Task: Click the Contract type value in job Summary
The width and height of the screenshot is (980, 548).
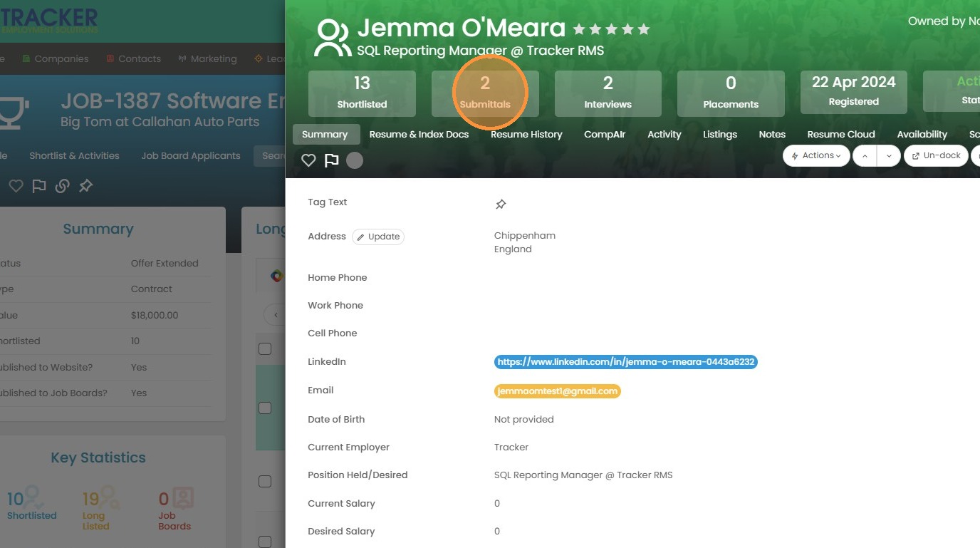Action: click(x=152, y=289)
